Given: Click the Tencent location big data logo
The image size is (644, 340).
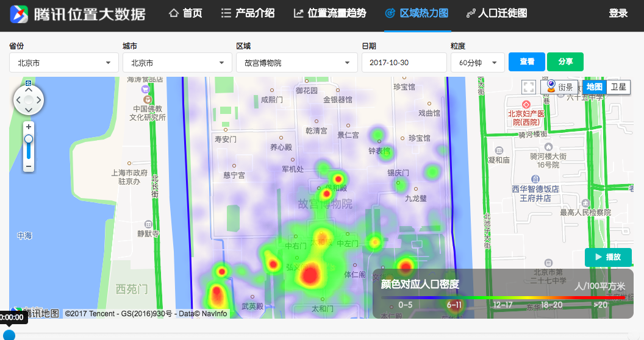Looking at the screenshot, I should 77,14.
